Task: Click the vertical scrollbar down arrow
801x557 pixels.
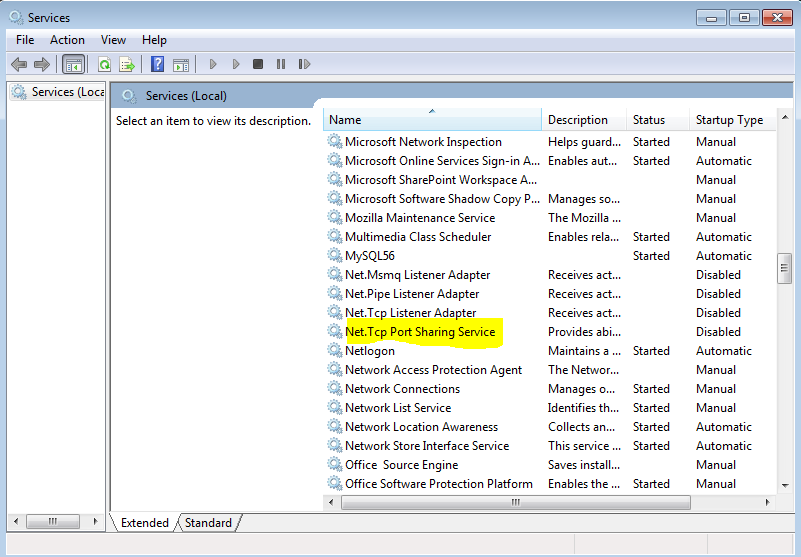Action: 785,485
